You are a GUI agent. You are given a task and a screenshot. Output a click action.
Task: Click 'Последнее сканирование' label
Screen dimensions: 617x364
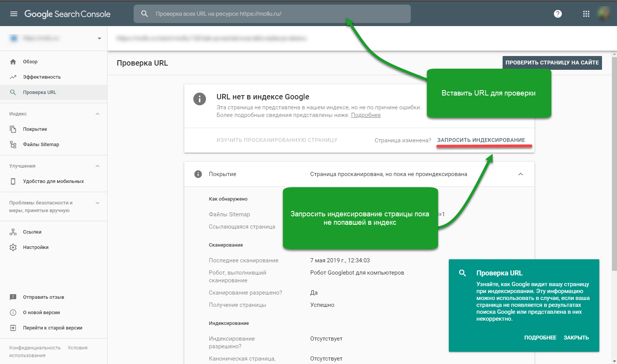pyautogui.click(x=243, y=260)
